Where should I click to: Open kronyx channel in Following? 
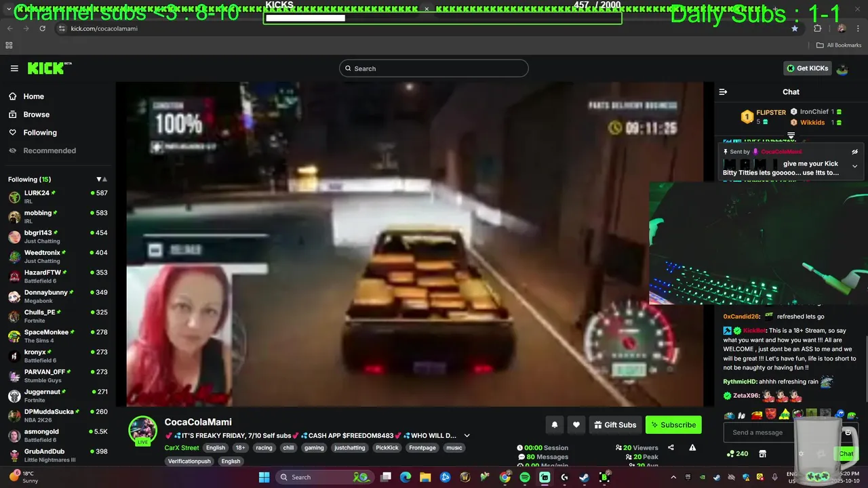click(x=58, y=356)
